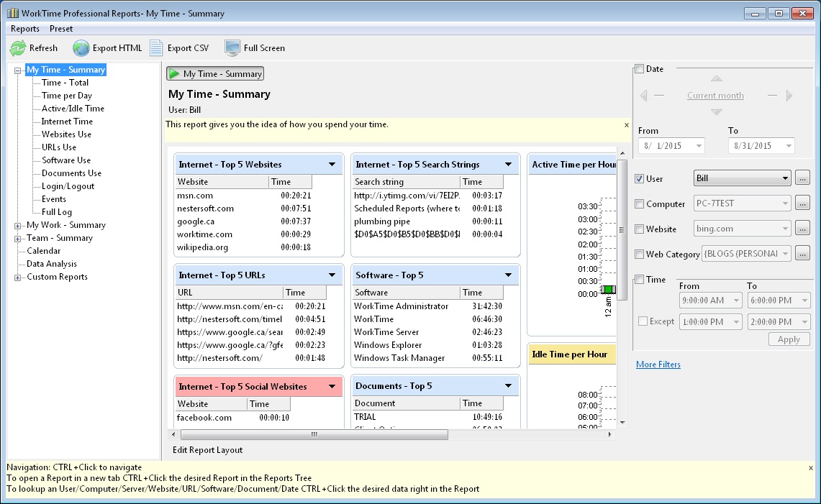Click the Website column header in Top 5 Websites
Screen dimensions: 821x504
pyautogui.click(x=222, y=182)
